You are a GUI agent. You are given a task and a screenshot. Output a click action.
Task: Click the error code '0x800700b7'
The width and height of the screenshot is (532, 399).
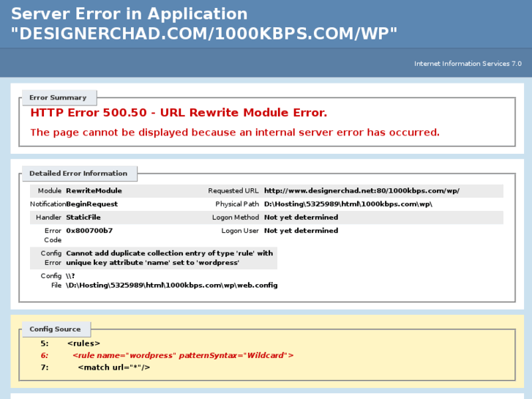coord(89,231)
